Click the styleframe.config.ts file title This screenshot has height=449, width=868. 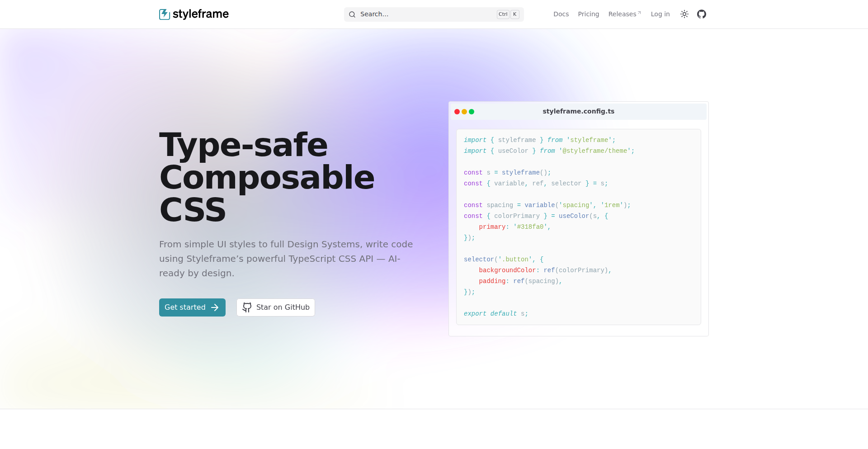[x=578, y=111]
